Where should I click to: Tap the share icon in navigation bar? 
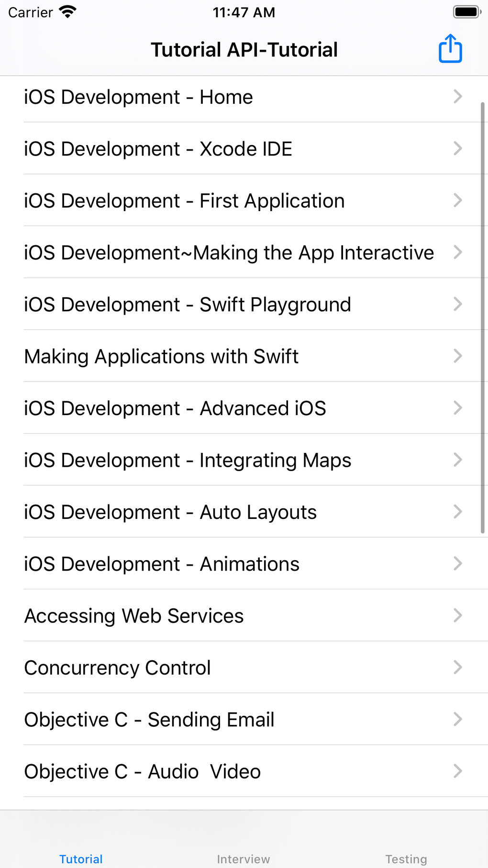[x=450, y=49]
